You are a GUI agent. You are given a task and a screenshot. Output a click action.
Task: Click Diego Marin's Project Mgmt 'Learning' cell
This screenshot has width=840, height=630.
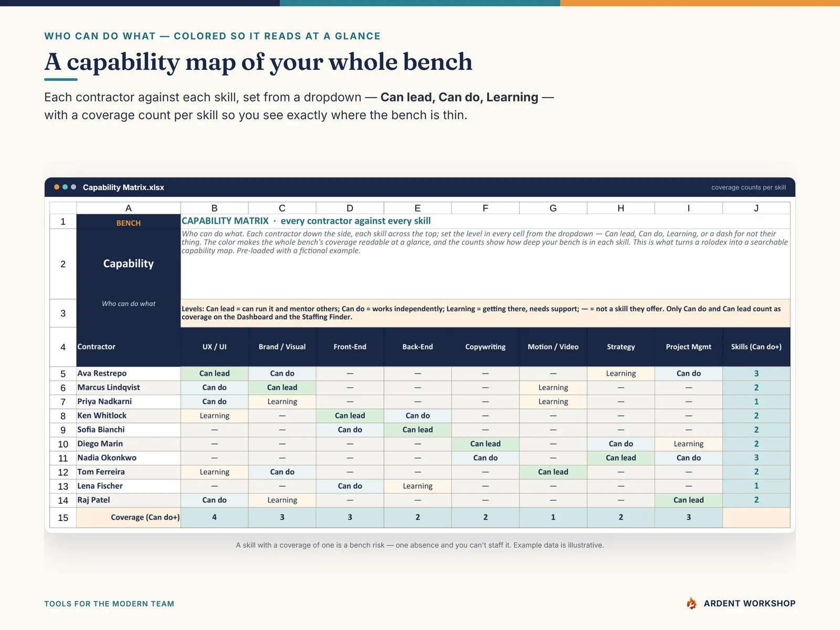coord(689,444)
